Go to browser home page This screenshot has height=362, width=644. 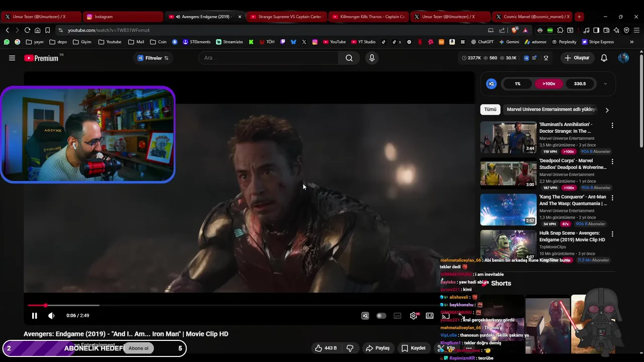(x=37, y=30)
